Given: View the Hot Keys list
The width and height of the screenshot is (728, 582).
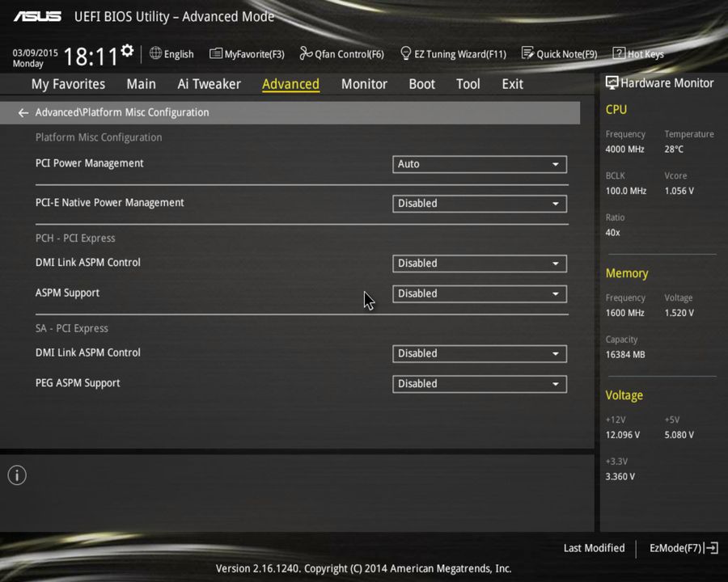Looking at the screenshot, I should (x=638, y=54).
